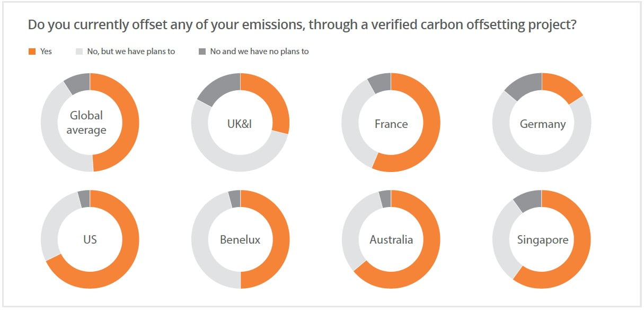Image resolution: width=644 pixels, height=310 pixels.
Task: Select the 'No, but we have plans to' legend label
Action: tap(130, 51)
